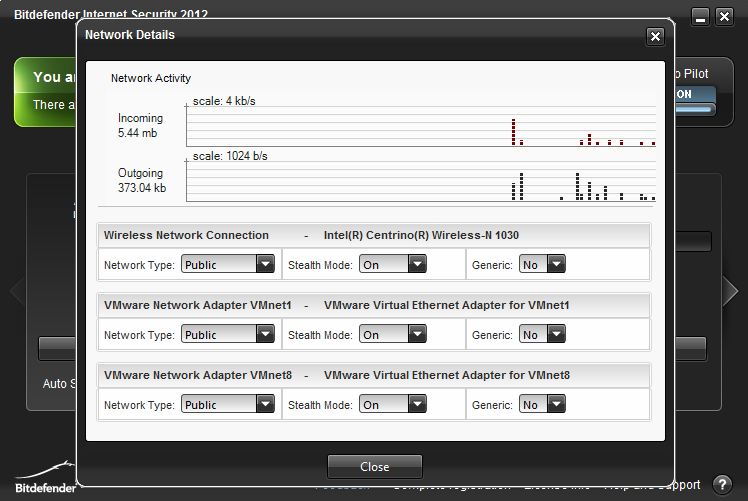The height and width of the screenshot is (501, 748).
Task: Open the help question mark icon
Action: pos(722,485)
